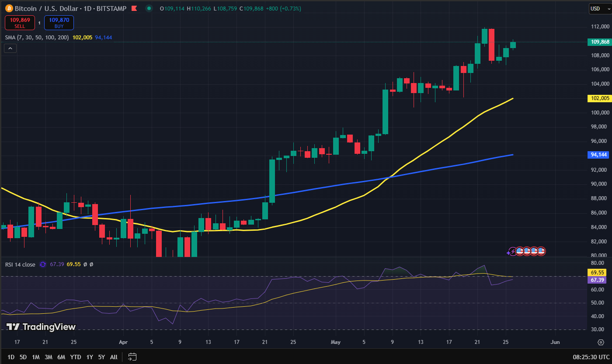Click the open value O109,114 in header
This screenshot has height=364, width=612.
[172, 8]
